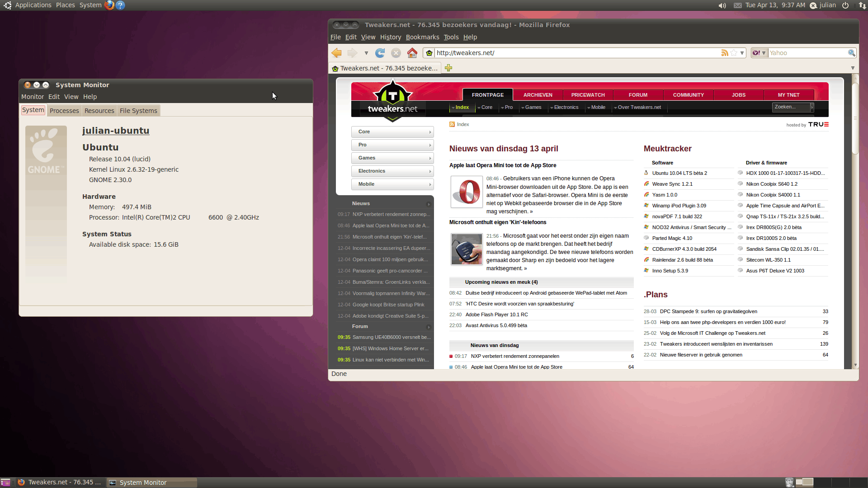The width and height of the screenshot is (868, 488).
Task: Click the Firefox Back arrow button
Action: point(336,53)
